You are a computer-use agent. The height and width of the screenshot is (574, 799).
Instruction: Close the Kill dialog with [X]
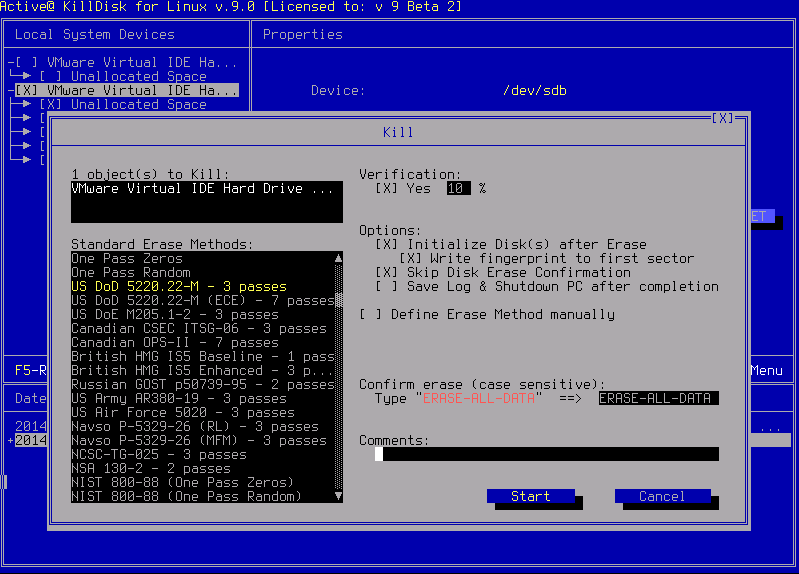click(x=722, y=118)
